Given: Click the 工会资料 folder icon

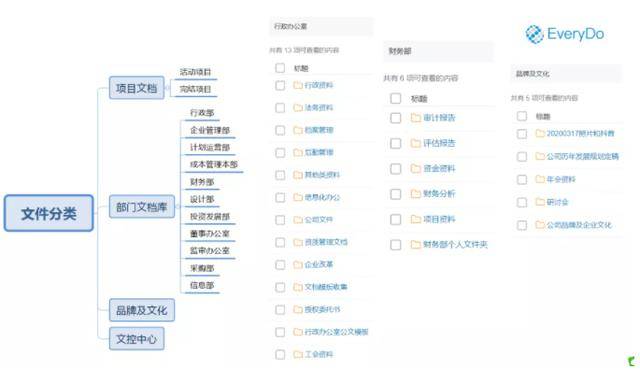Looking at the screenshot, I should pos(298,354).
